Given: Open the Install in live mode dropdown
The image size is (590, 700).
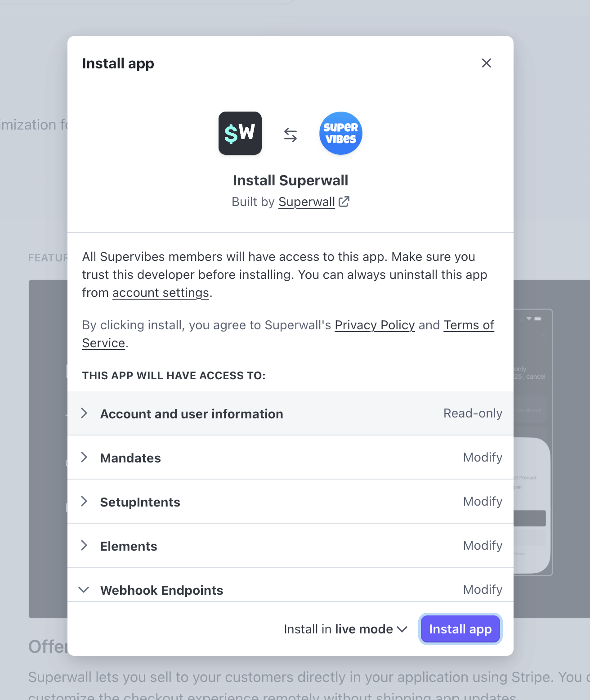Looking at the screenshot, I should [345, 629].
